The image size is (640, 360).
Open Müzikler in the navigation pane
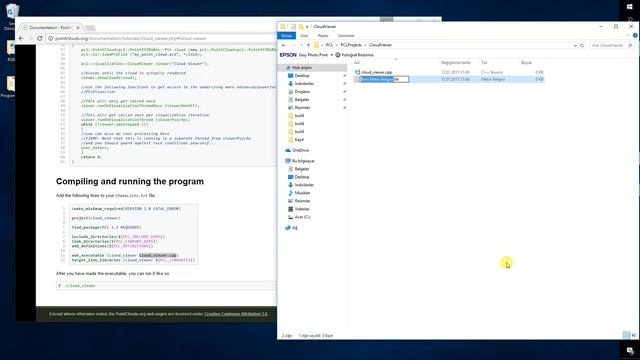coord(302,193)
